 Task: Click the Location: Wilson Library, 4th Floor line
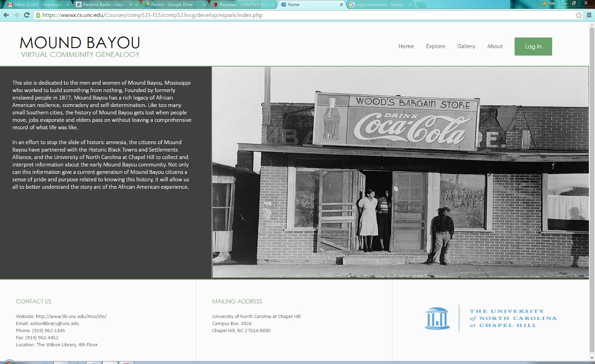pyautogui.click(x=57, y=345)
